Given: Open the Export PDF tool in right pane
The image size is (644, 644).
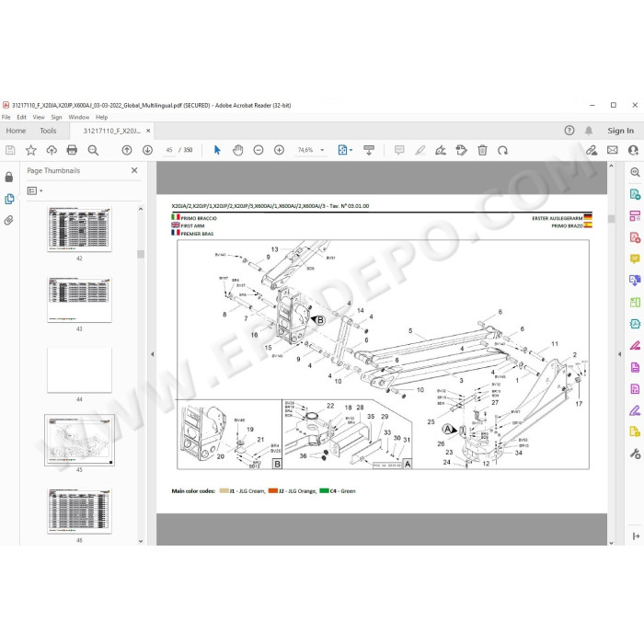Looking at the screenshot, I should 635,194.
